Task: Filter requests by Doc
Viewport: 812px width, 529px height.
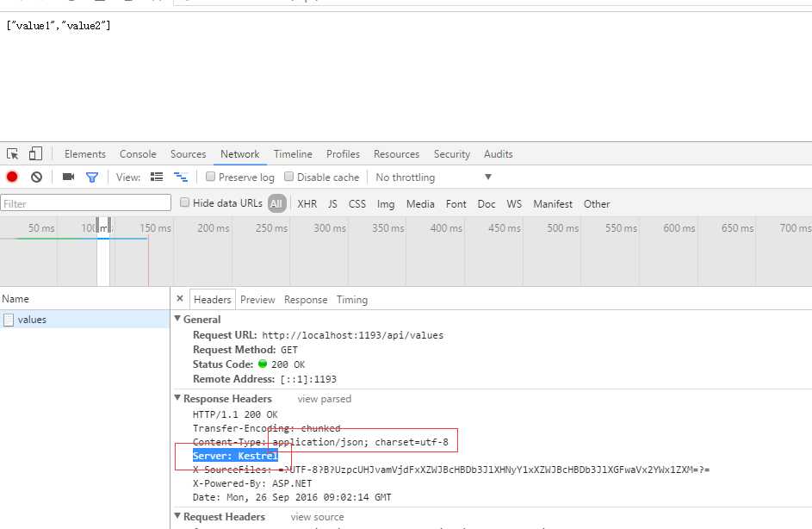Action: [487, 203]
